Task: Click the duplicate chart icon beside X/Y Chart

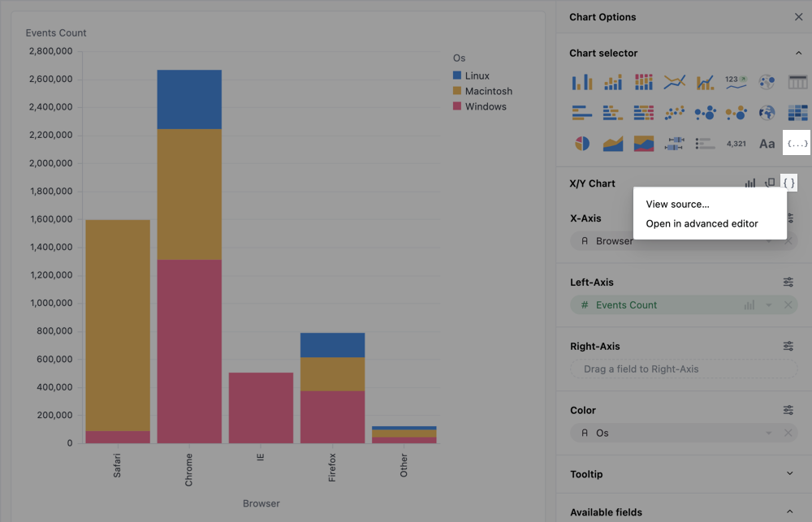Action: (769, 183)
